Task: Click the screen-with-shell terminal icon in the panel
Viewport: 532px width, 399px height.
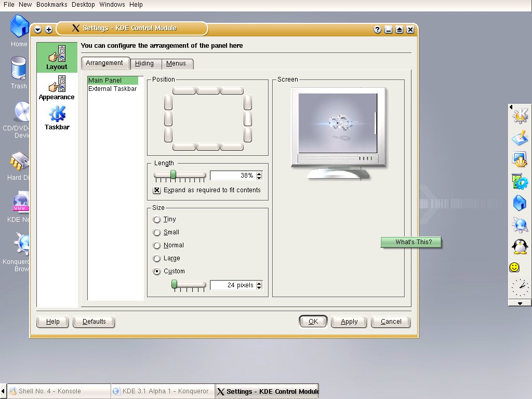Action: [x=520, y=159]
